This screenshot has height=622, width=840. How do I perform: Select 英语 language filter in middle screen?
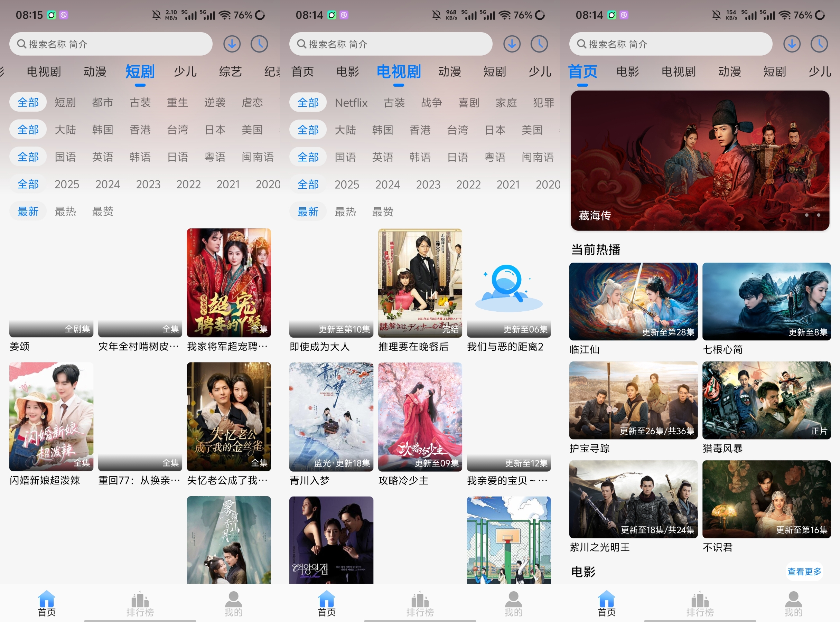383,157
